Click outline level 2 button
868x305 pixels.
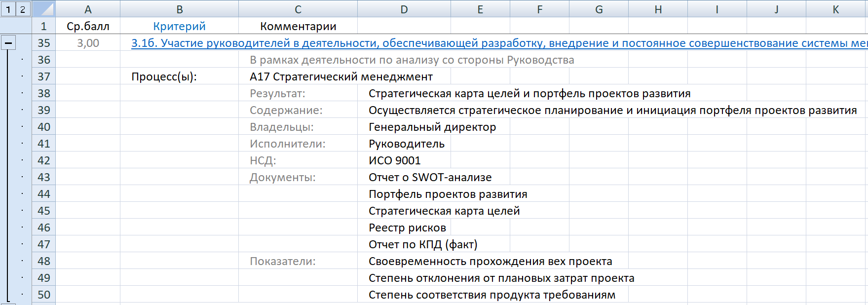(x=23, y=9)
